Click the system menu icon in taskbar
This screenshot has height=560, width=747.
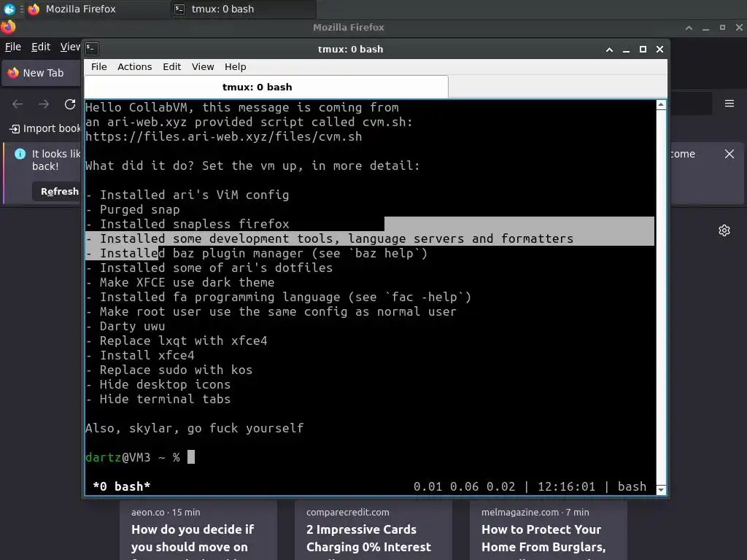coord(9,9)
